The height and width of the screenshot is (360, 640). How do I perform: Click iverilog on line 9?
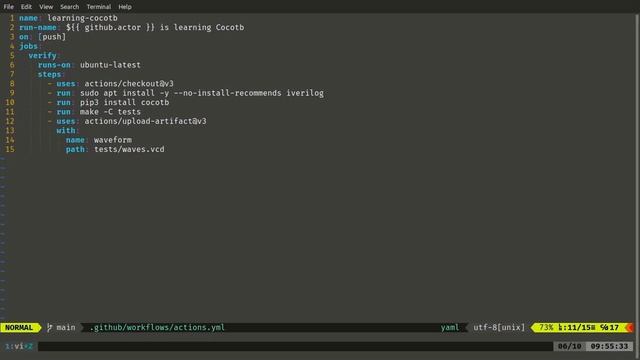pyautogui.click(x=305, y=93)
